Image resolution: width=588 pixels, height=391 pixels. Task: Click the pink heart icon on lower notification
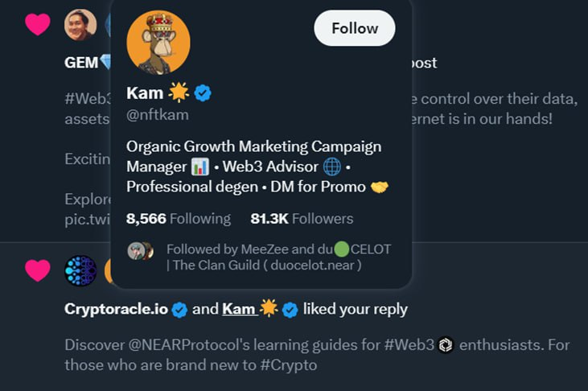[x=38, y=270]
